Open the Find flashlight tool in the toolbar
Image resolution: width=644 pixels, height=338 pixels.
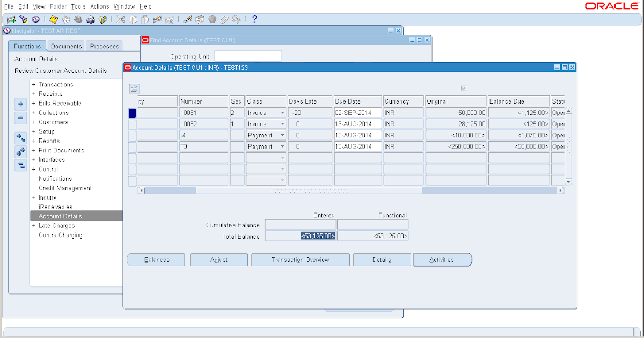click(22, 19)
